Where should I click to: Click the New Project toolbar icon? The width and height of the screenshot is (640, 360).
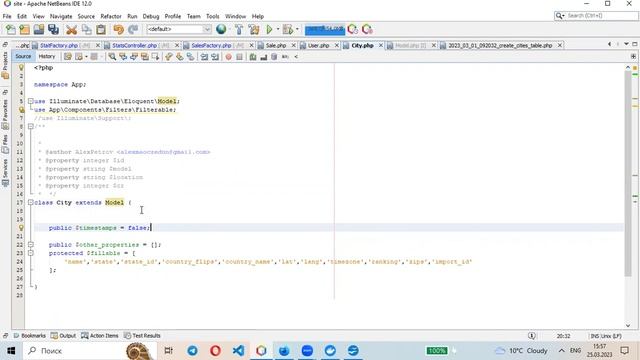tap(25, 29)
